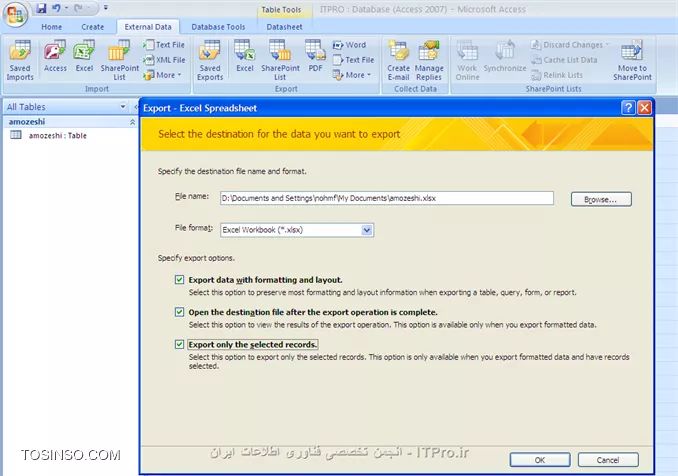
Task: Click Create E-mail in Collect Data
Action: (398, 61)
